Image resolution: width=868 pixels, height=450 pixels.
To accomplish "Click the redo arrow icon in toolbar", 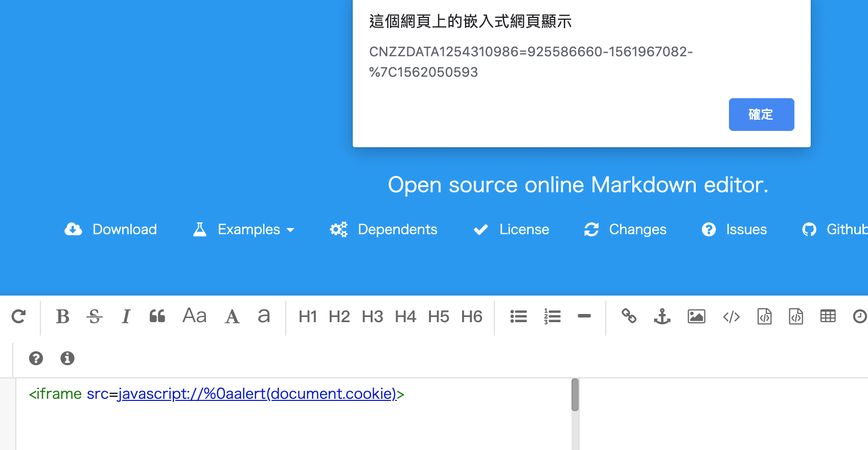I will [x=18, y=317].
